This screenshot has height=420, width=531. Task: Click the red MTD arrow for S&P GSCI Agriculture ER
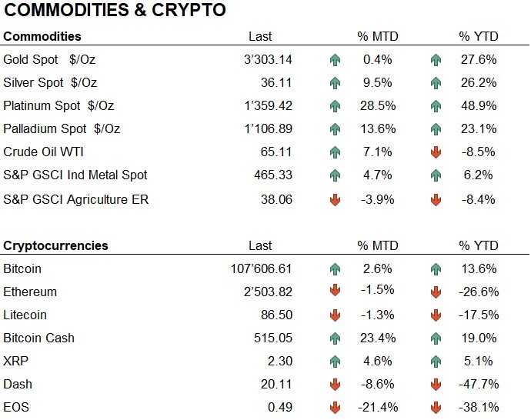pyautogui.click(x=334, y=200)
